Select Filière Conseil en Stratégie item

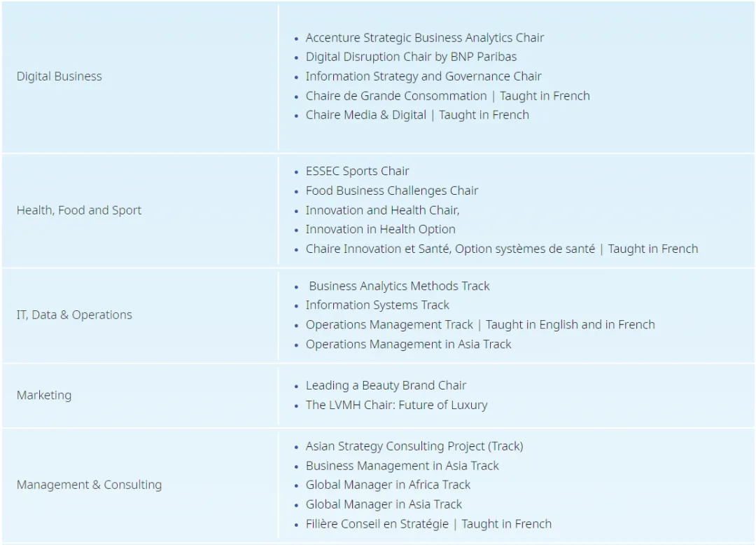pos(428,524)
